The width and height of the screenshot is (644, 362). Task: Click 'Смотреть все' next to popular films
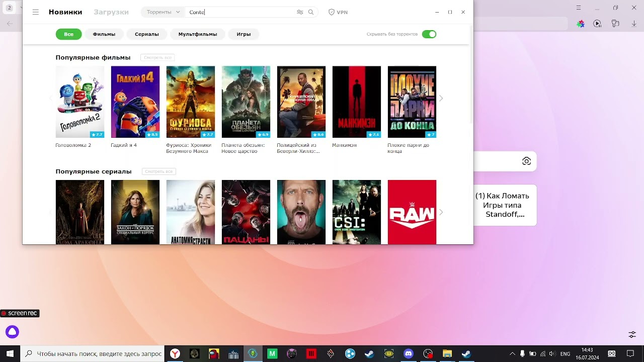pyautogui.click(x=157, y=58)
